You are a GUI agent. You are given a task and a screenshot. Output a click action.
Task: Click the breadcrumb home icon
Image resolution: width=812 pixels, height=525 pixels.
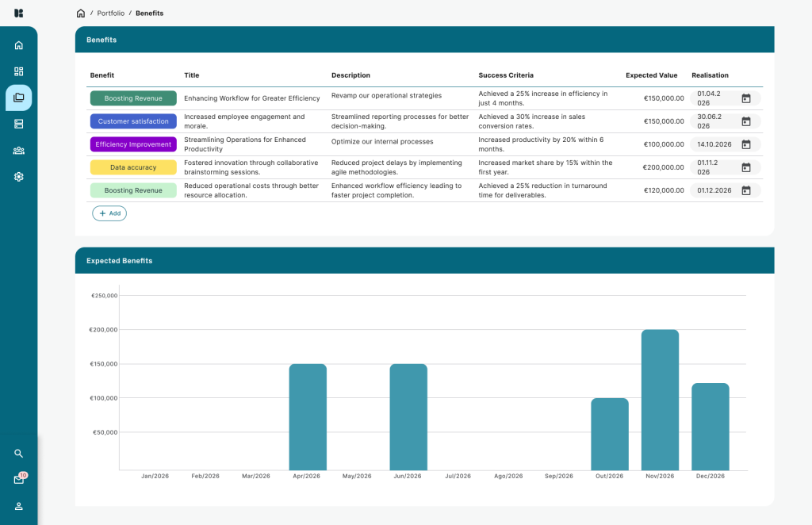[81, 13]
